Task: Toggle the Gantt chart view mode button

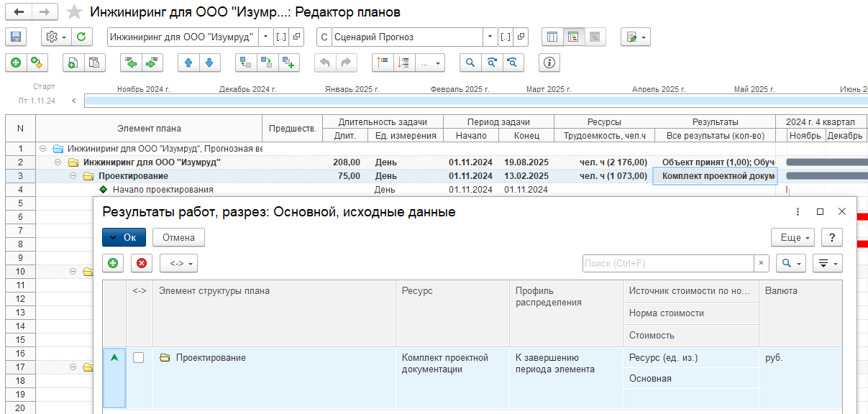Action: click(x=573, y=37)
